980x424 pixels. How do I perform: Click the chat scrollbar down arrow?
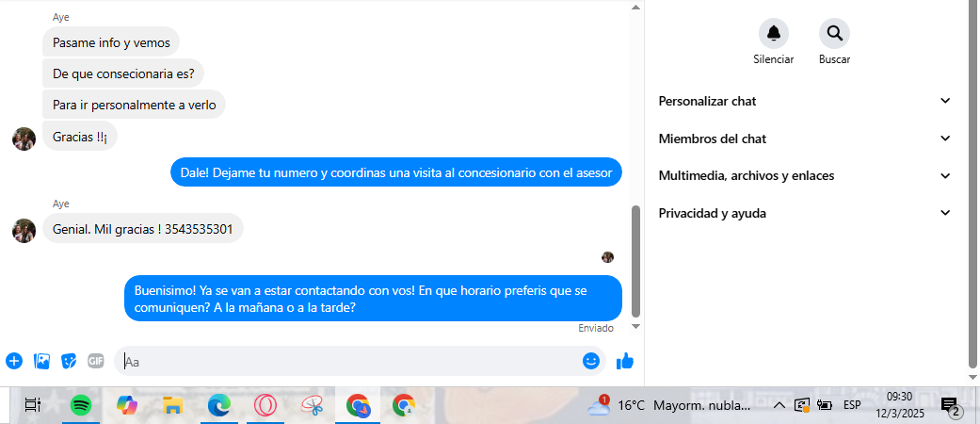(x=635, y=326)
